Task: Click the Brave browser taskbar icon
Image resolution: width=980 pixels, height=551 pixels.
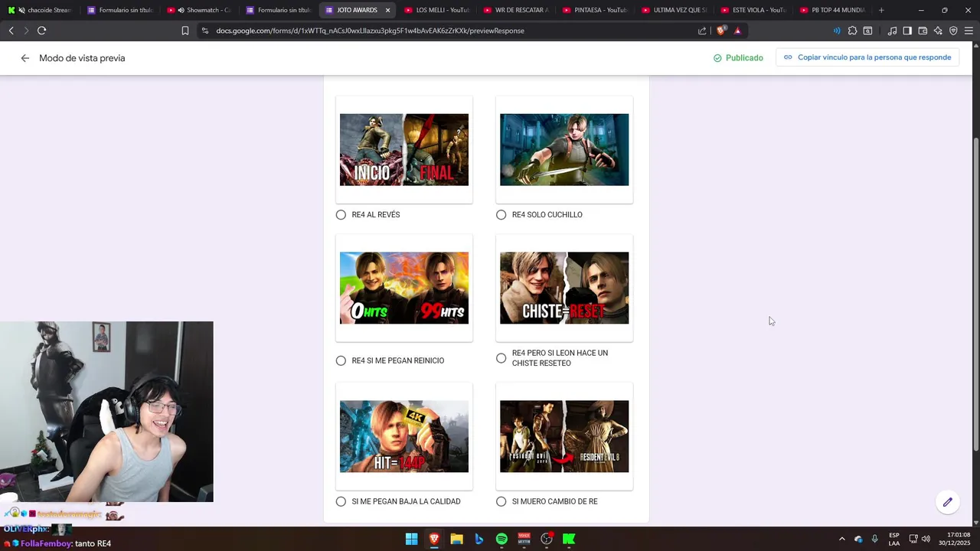Action: coord(434,539)
